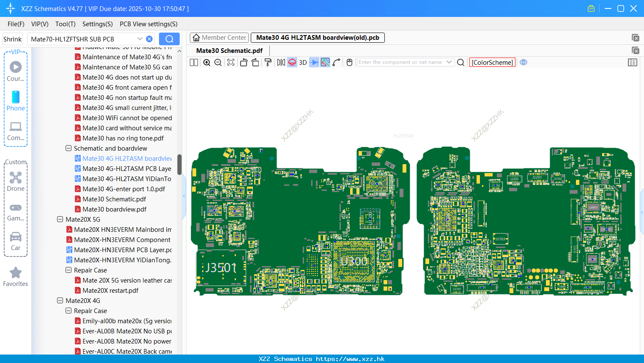Image resolution: width=644 pixels, height=363 pixels.
Task: Collapse the Mate20X 4G tree node
Action: [60, 300]
